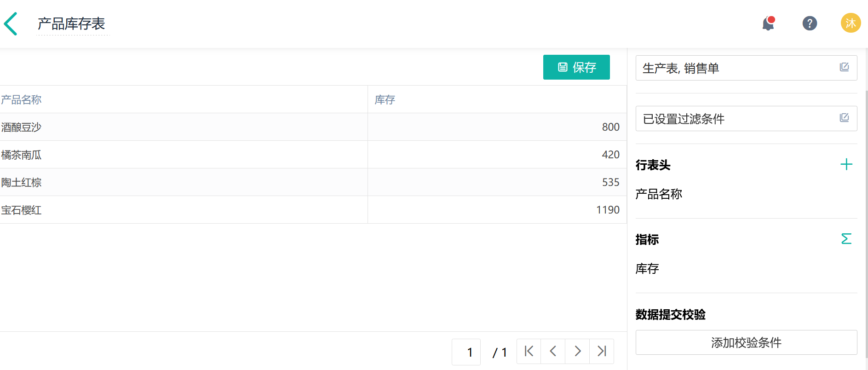This screenshot has height=370, width=868.
Task: Click the page number input field
Action: pos(466,352)
